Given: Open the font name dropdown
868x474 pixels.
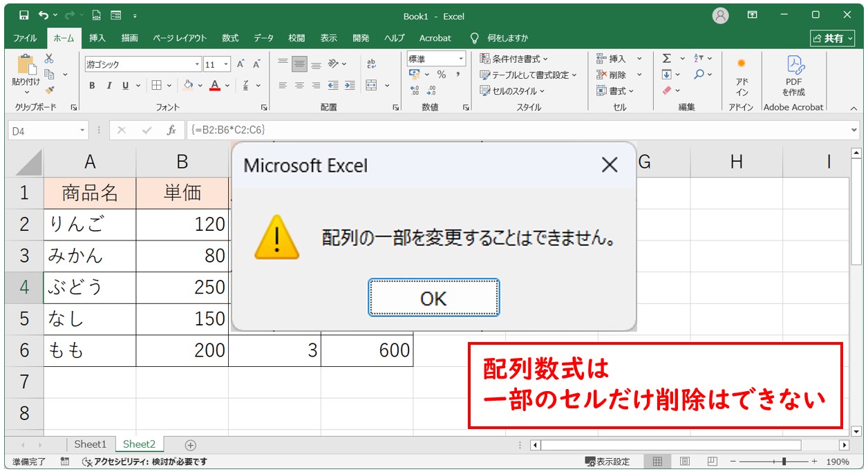Looking at the screenshot, I should [x=197, y=64].
